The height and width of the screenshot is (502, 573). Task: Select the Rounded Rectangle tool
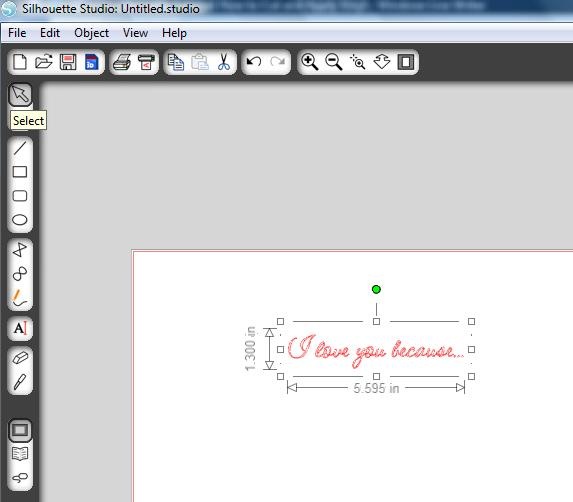pos(20,196)
